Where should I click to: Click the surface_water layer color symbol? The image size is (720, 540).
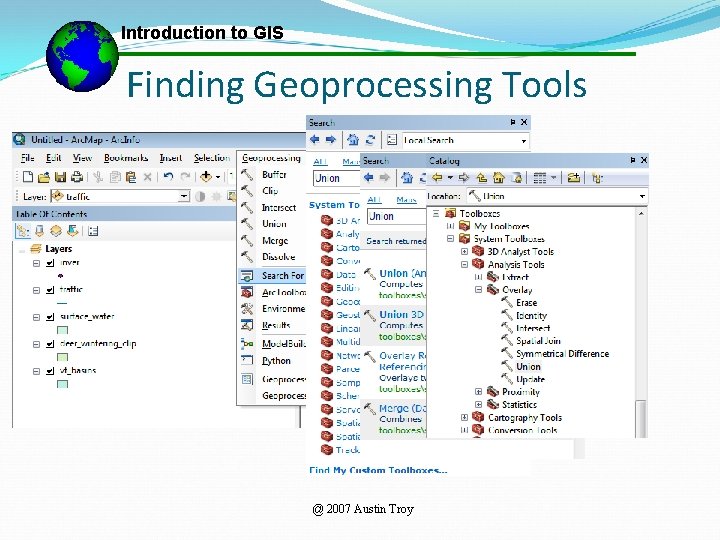(62, 330)
